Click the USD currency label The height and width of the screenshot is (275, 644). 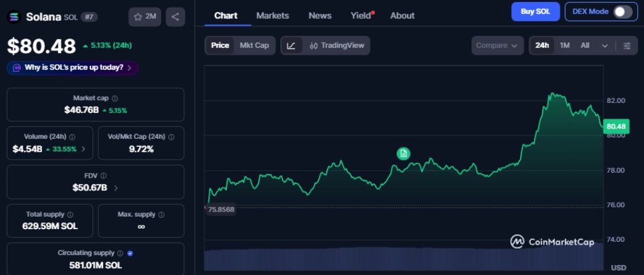(619, 267)
